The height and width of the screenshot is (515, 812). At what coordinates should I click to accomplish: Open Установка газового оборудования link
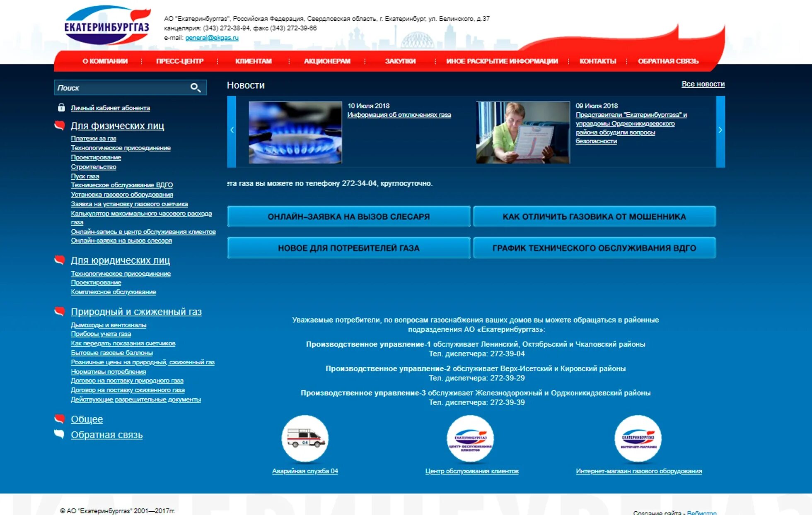coord(122,195)
